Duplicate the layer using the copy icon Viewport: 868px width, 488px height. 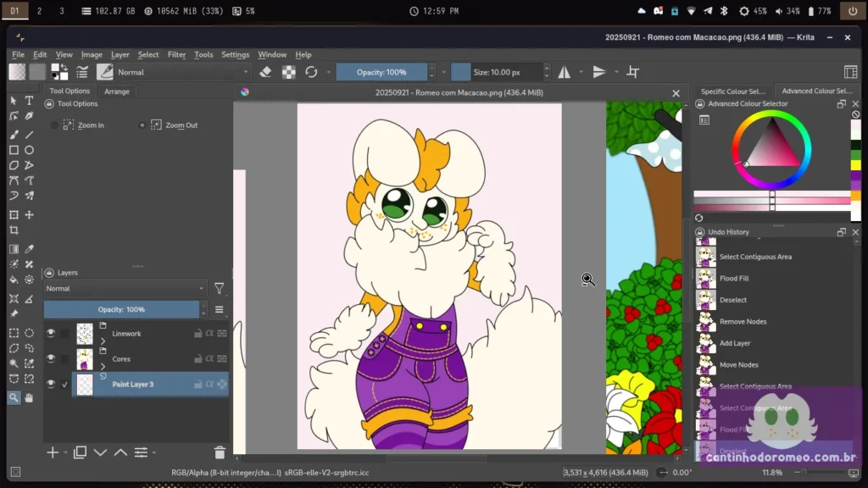tap(80, 452)
